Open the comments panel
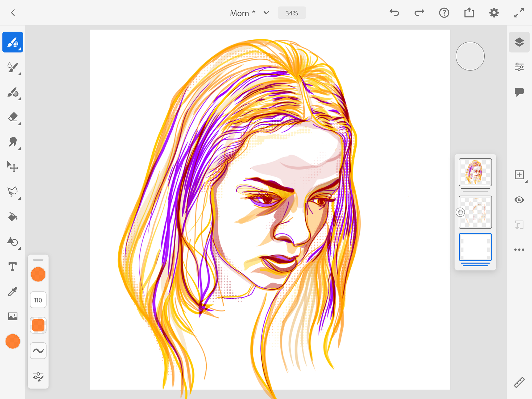Image resolution: width=532 pixels, height=399 pixels. (519, 92)
